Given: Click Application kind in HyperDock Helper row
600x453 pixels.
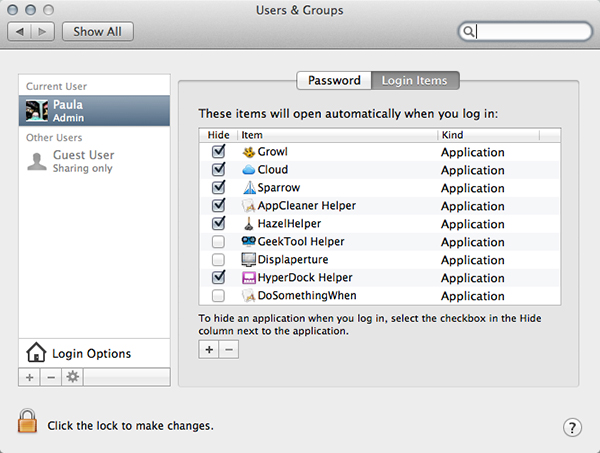Looking at the screenshot, I should pyautogui.click(x=473, y=278).
